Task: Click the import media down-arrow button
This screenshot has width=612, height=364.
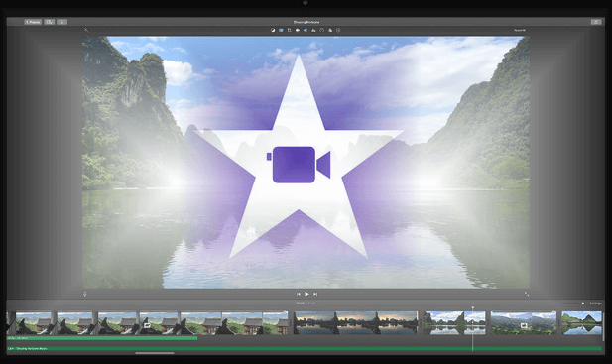Action: coord(62,22)
